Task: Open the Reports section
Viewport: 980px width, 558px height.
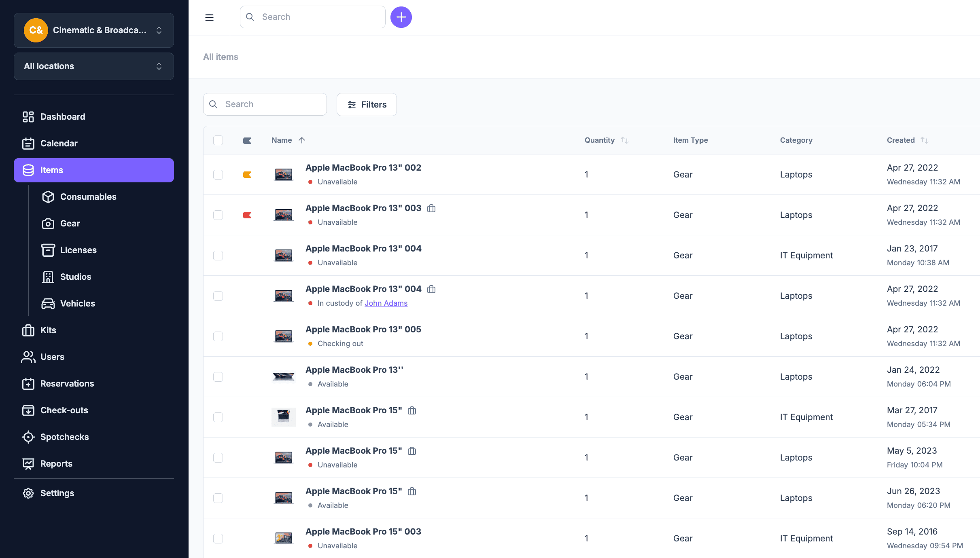Action: click(x=94, y=464)
